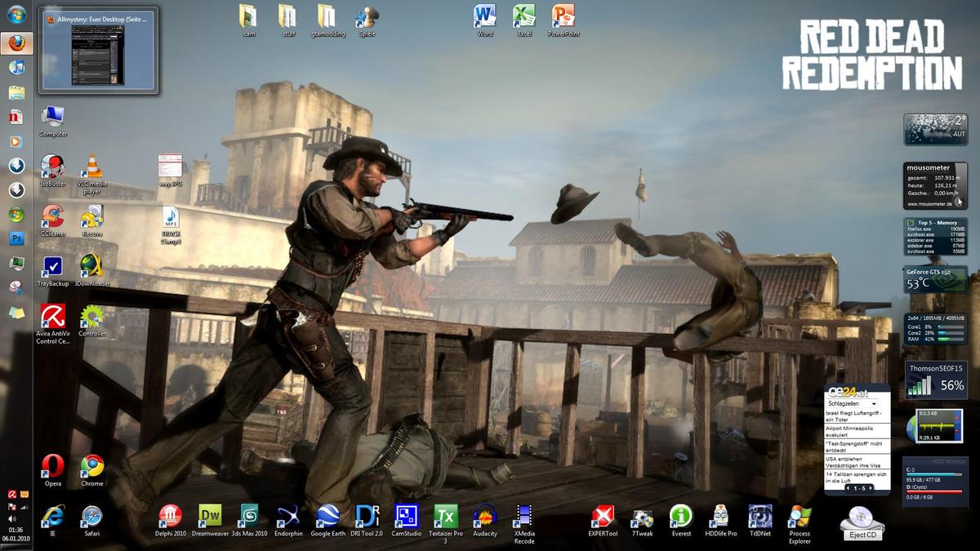
Task: Select the cam folder
Action: coord(249,20)
